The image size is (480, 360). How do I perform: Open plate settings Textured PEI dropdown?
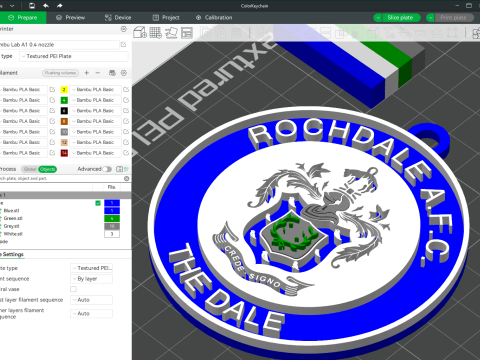91,268
